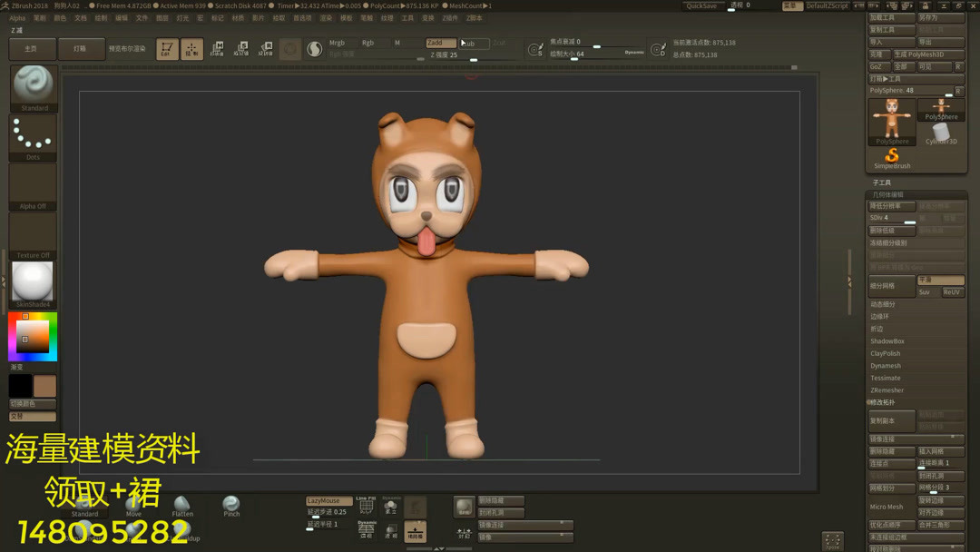Select the Standard brush thumbnail
Viewport: 980px width, 552px height.
pyautogui.click(x=34, y=85)
